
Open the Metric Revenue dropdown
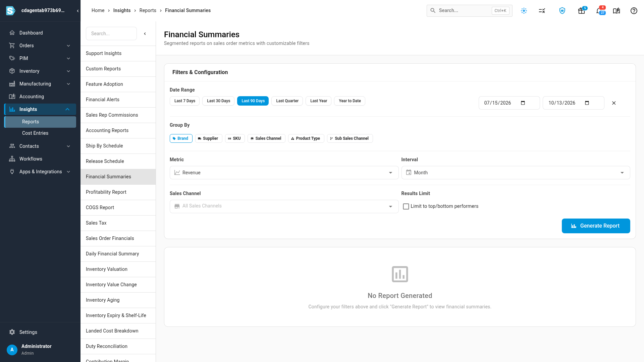tap(284, 173)
